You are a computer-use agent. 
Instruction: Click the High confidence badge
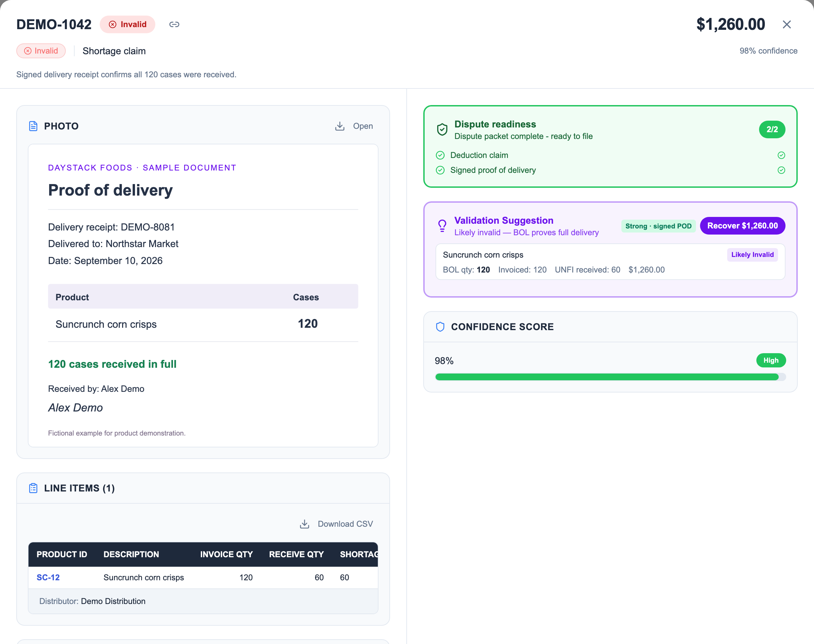coord(771,360)
